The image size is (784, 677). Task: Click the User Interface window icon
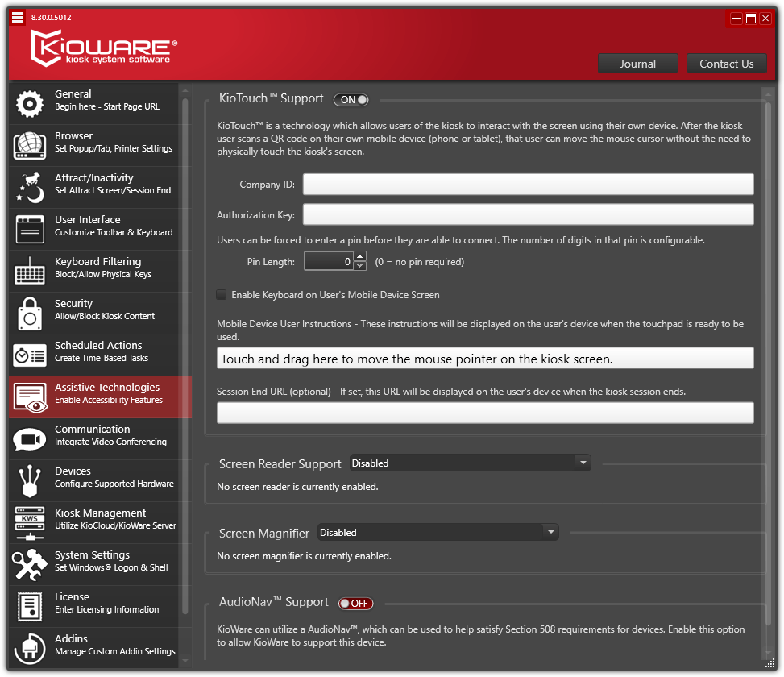30,230
